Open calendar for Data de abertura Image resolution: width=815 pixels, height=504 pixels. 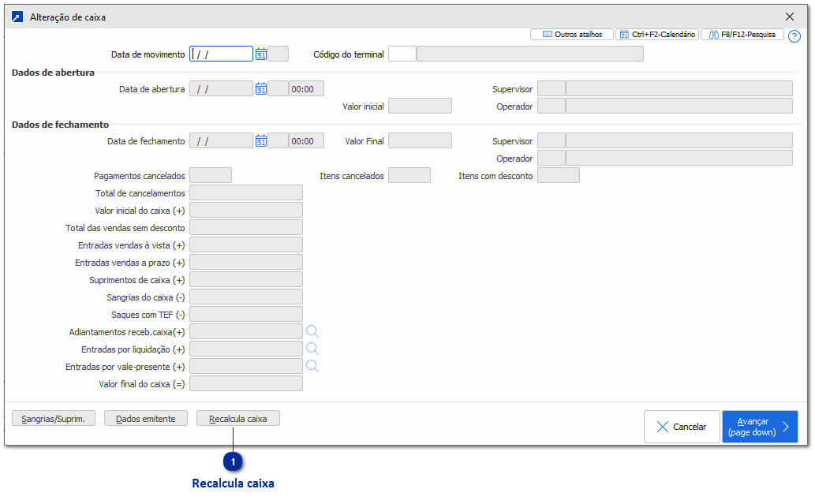click(261, 89)
